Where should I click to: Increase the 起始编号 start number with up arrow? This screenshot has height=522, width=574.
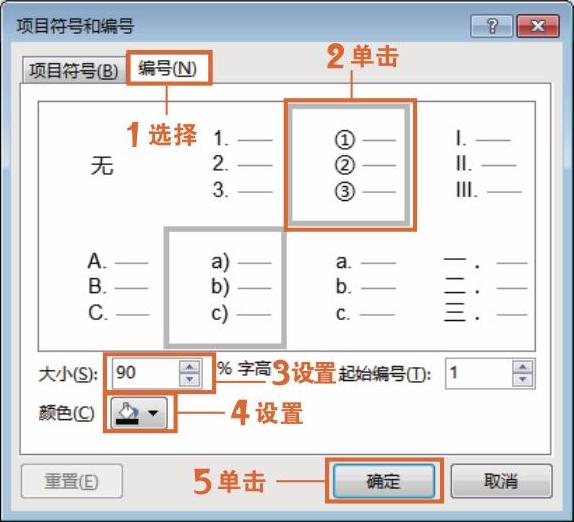click(x=523, y=366)
